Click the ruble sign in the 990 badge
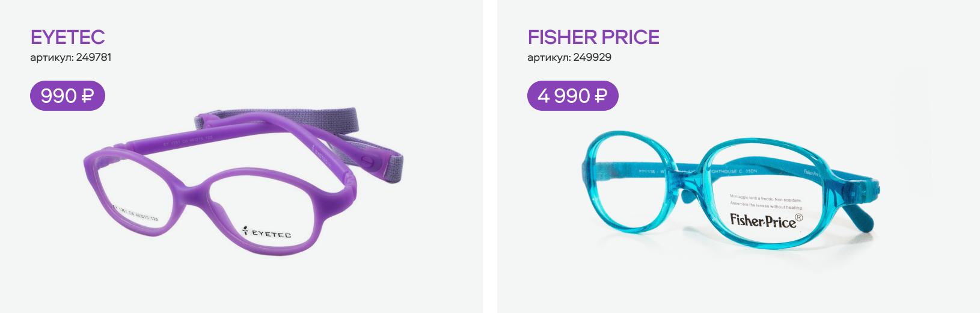The width and height of the screenshot is (980, 313). click(x=88, y=96)
